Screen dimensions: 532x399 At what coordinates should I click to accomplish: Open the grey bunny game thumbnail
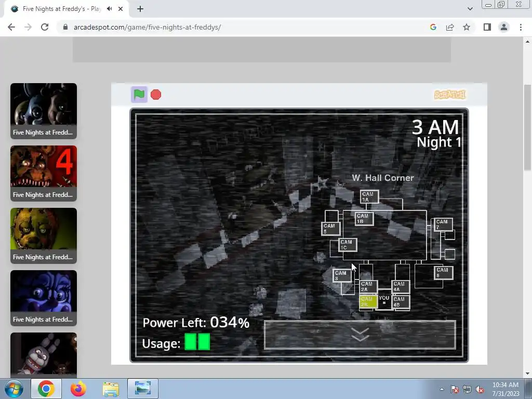[x=44, y=355]
